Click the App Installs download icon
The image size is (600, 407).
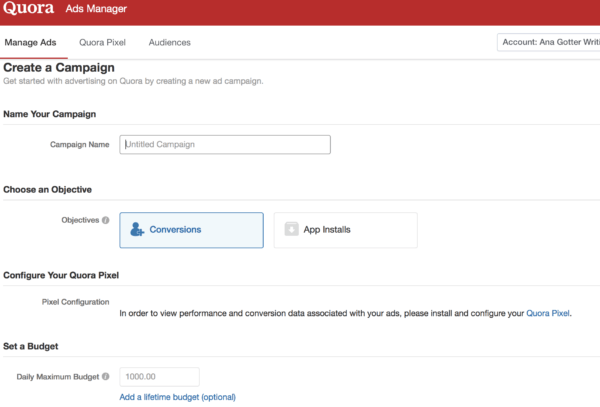coord(291,229)
